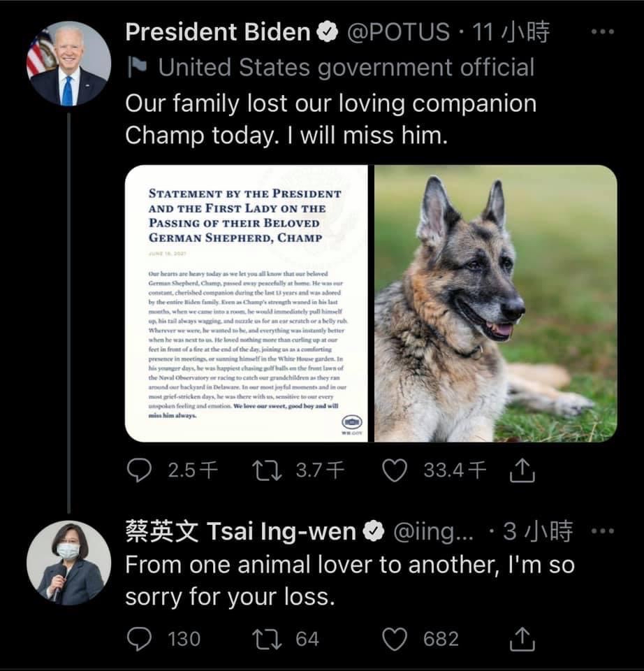
Task: Open more options on Biden's tweet
Action: pyautogui.click(x=602, y=32)
